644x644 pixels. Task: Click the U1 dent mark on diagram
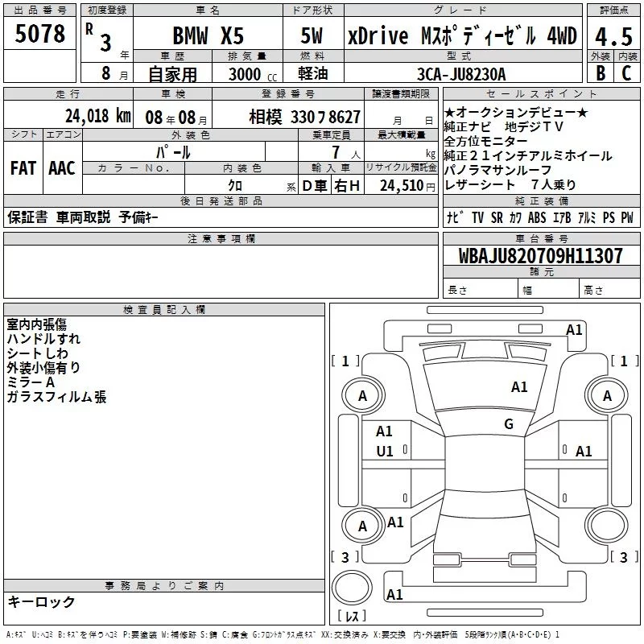[x=385, y=452]
